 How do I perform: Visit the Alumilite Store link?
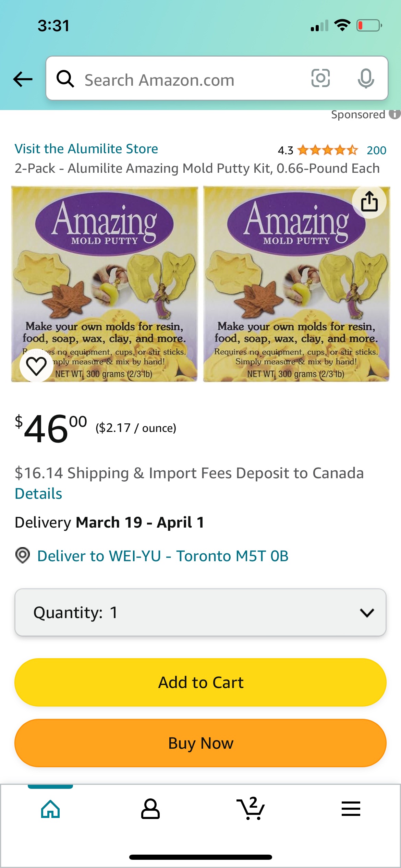[x=86, y=149]
